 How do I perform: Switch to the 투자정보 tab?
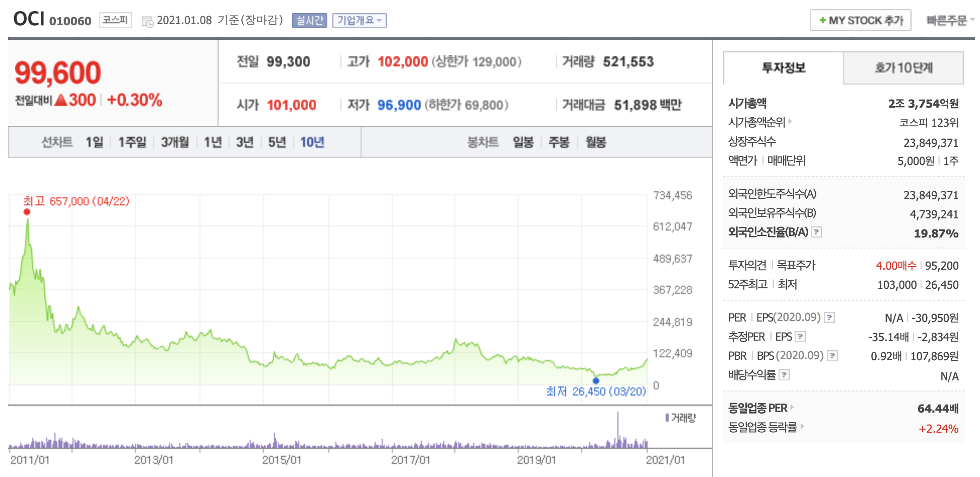783,68
